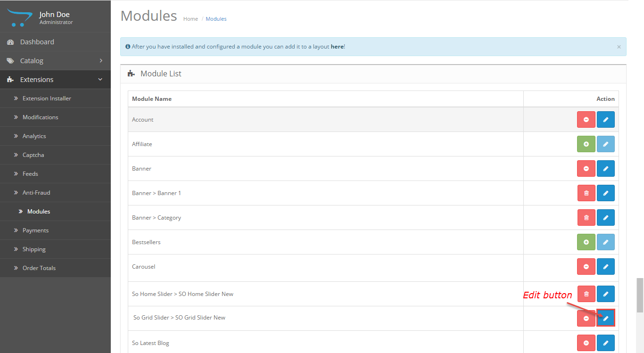The width and height of the screenshot is (644, 353).
Task: Edit the Account module
Action: pyautogui.click(x=606, y=120)
